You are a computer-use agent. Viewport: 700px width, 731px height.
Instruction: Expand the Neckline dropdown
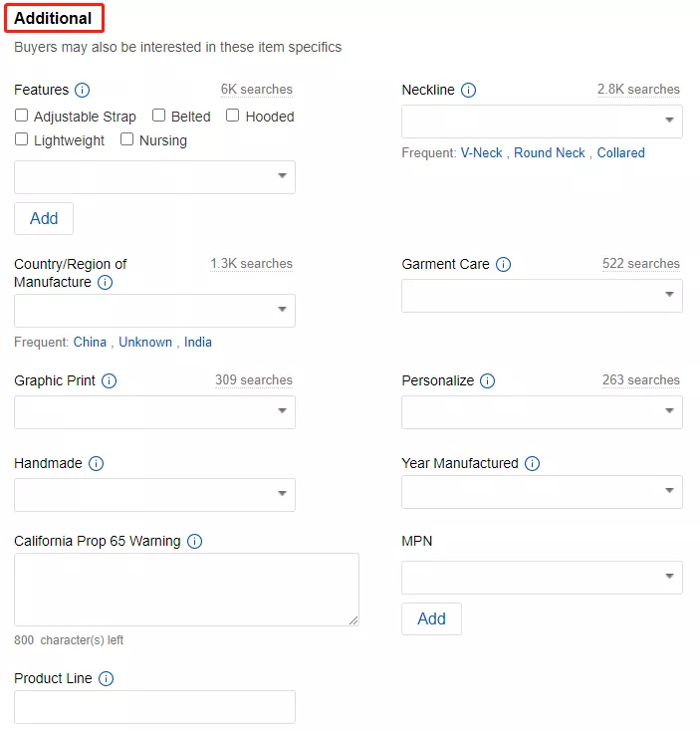pos(542,122)
